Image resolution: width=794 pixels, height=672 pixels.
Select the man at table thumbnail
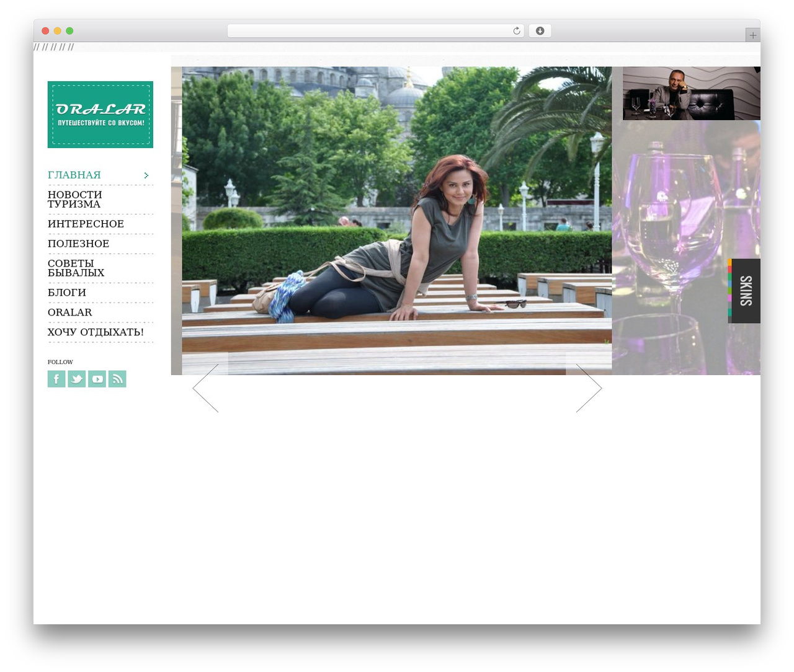(692, 94)
